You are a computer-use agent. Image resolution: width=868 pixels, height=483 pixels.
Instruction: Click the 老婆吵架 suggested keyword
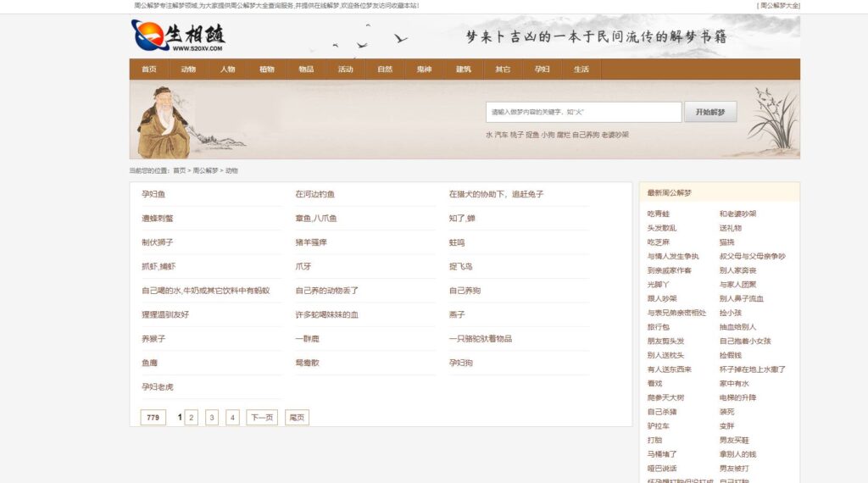click(615, 135)
